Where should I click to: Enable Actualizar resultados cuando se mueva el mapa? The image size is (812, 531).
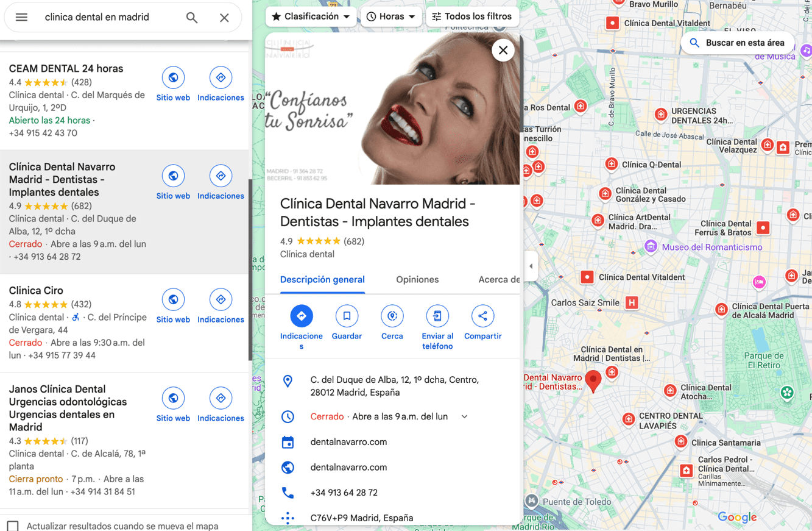(13, 526)
